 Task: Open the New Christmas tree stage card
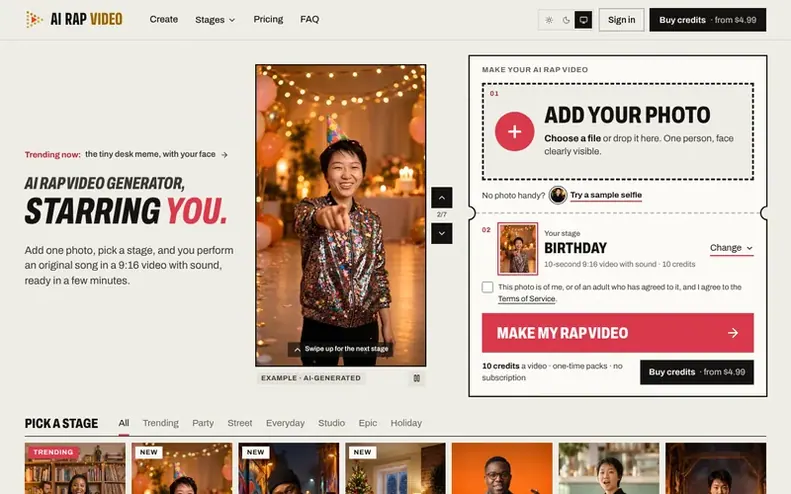[396, 468]
